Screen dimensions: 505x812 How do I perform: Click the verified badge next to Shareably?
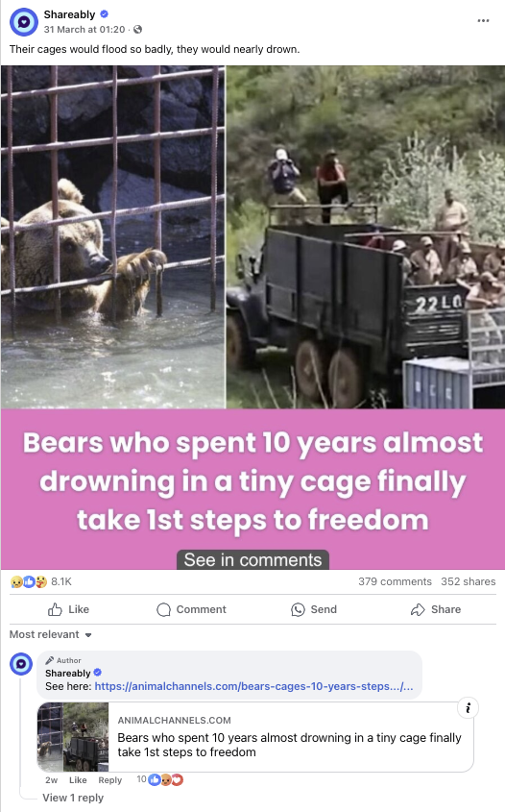pos(104,14)
